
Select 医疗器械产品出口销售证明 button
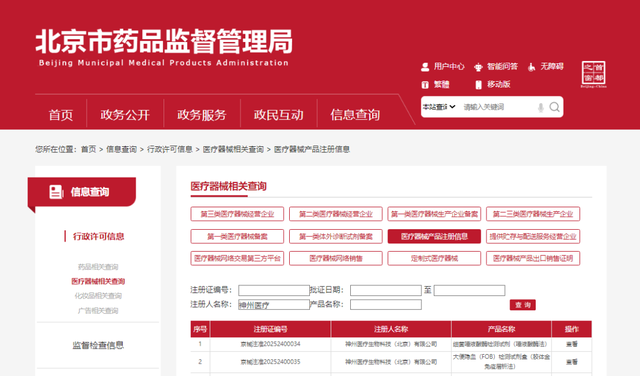tap(533, 258)
